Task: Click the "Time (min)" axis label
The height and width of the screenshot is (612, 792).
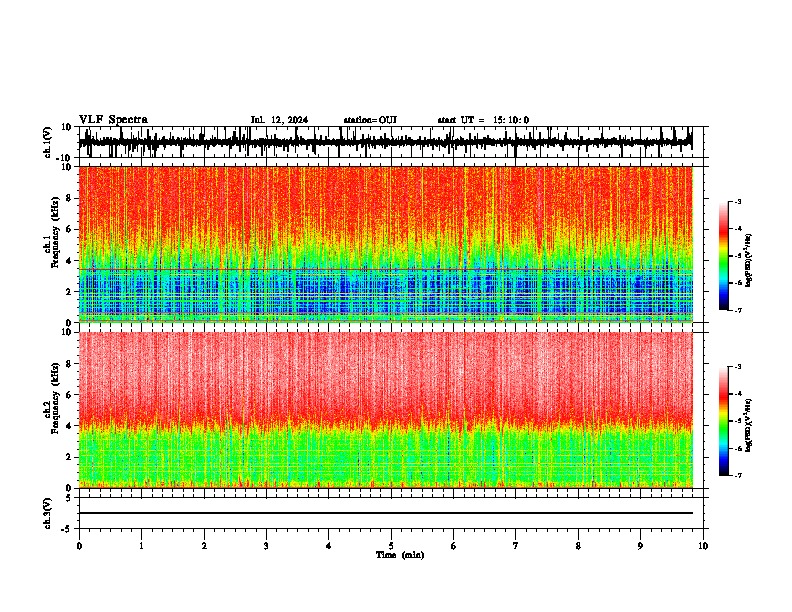Action: coord(400,555)
